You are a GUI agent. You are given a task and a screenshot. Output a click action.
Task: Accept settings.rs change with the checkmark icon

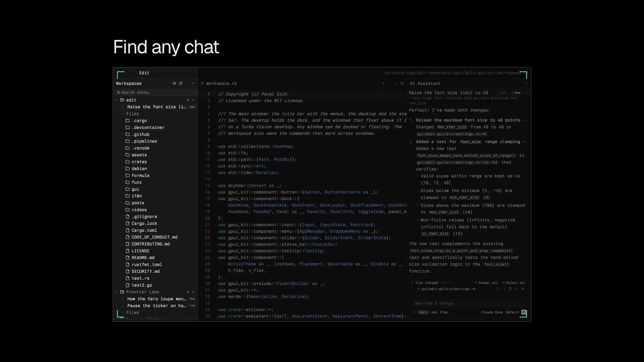[517, 289]
